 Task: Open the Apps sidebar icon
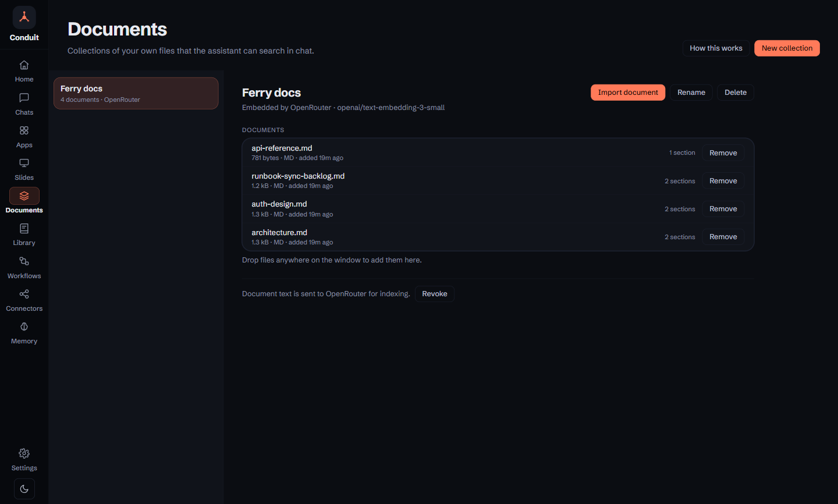click(x=24, y=130)
